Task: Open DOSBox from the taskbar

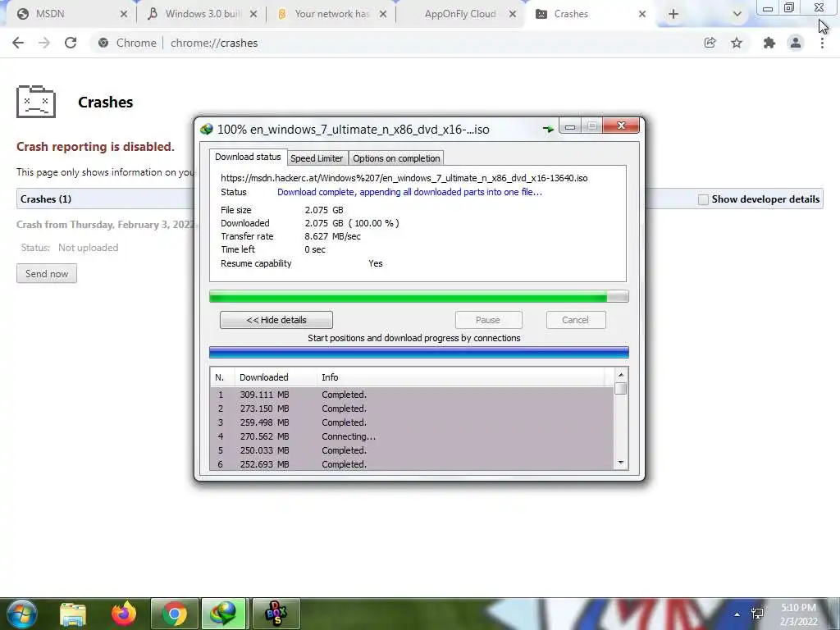Action: tap(276, 614)
